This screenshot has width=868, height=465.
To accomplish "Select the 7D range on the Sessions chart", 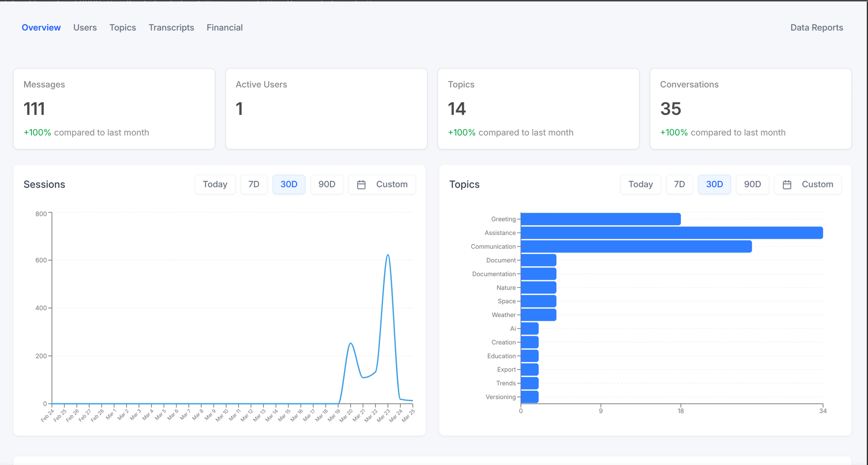I will pos(254,184).
